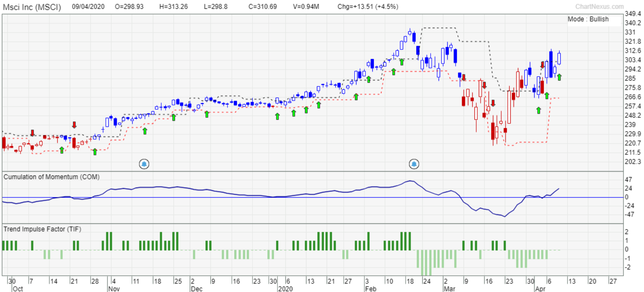Click the 47 label on COM axis
This screenshot has width=644, height=292.
tap(628, 180)
